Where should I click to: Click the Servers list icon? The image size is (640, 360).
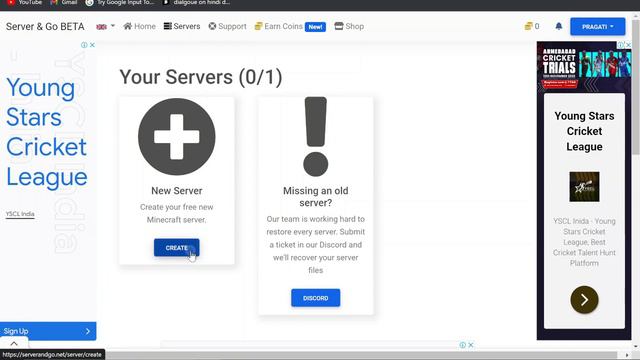click(167, 26)
